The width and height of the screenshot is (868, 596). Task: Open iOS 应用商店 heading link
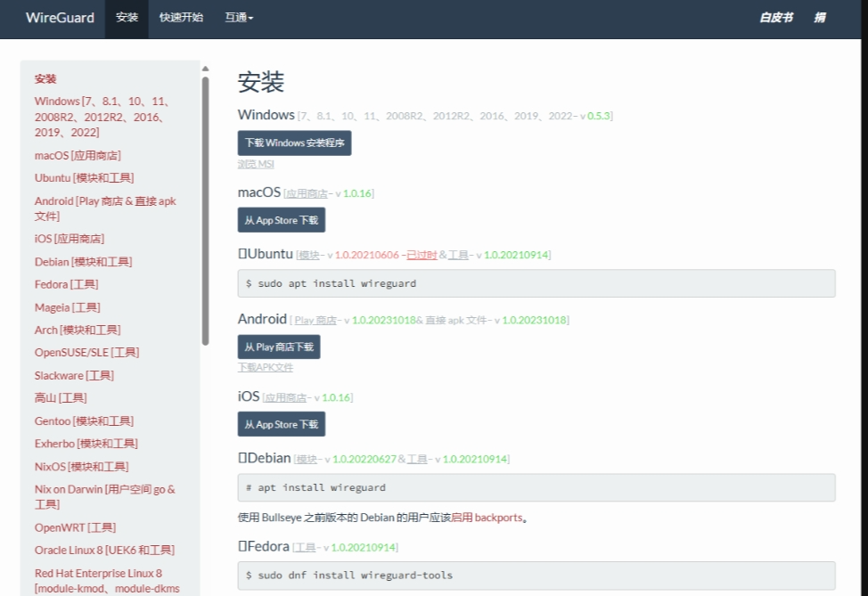coord(286,398)
